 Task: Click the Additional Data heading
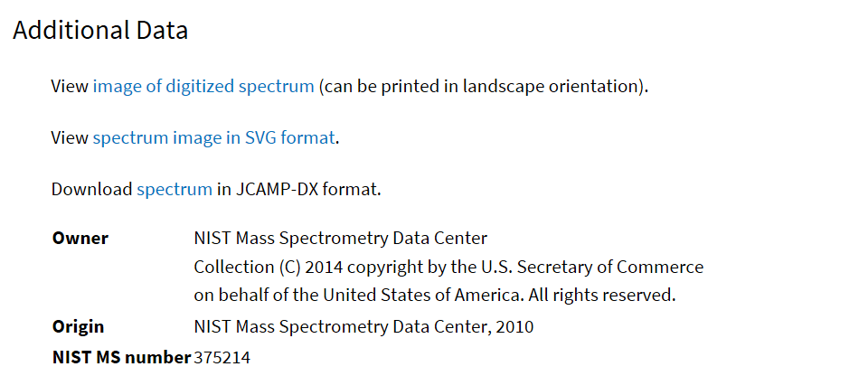(100, 30)
